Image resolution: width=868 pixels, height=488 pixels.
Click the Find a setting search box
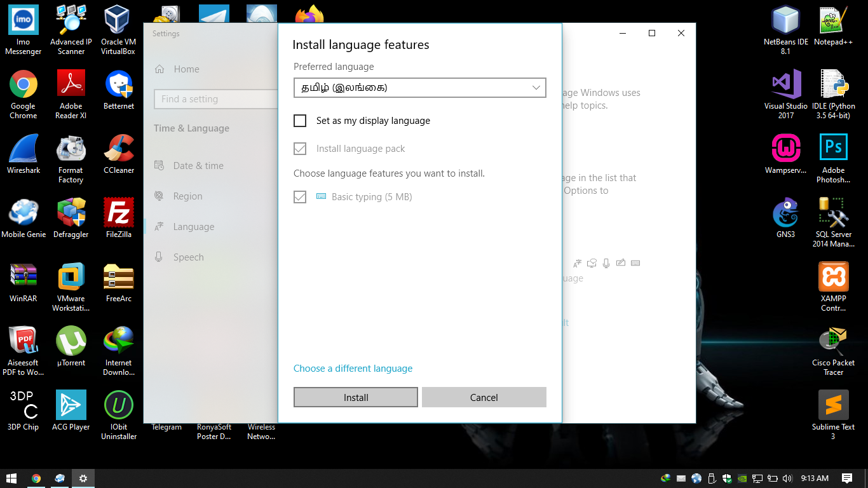[x=216, y=99]
